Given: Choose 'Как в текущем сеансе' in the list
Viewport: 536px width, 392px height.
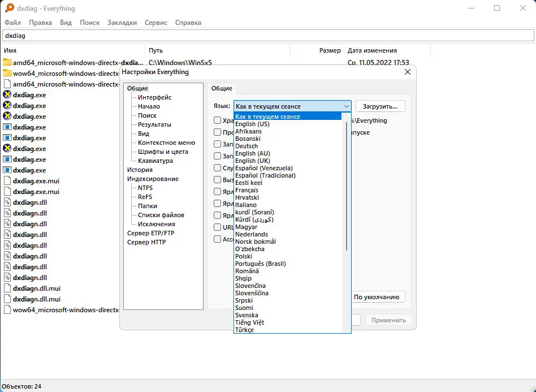Looking at the screenshot, I should (x=288, y=117).
